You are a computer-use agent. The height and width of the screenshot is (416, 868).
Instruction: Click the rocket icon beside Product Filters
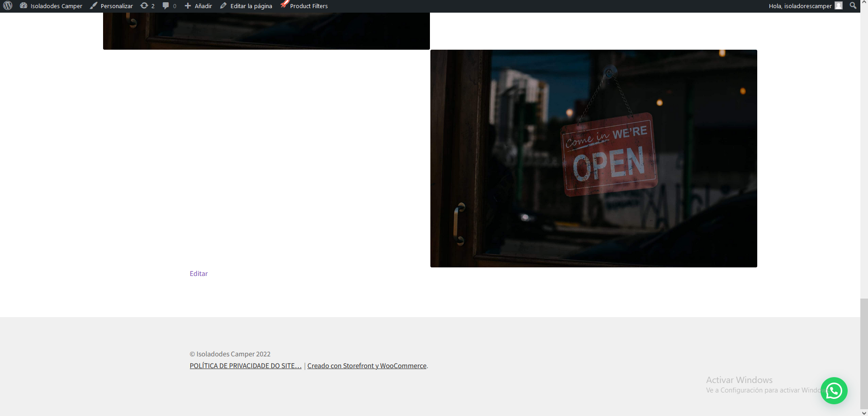click(284, 4)
